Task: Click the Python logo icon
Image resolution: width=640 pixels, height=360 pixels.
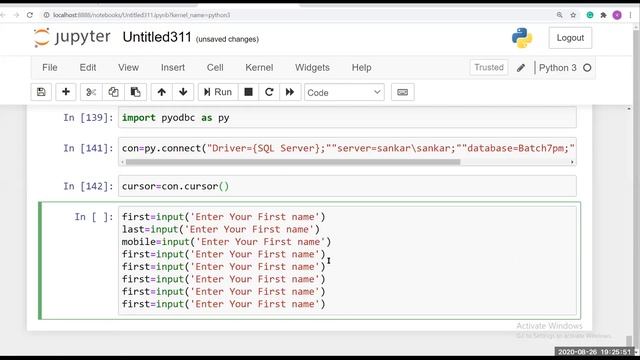Action: point(522,38)
